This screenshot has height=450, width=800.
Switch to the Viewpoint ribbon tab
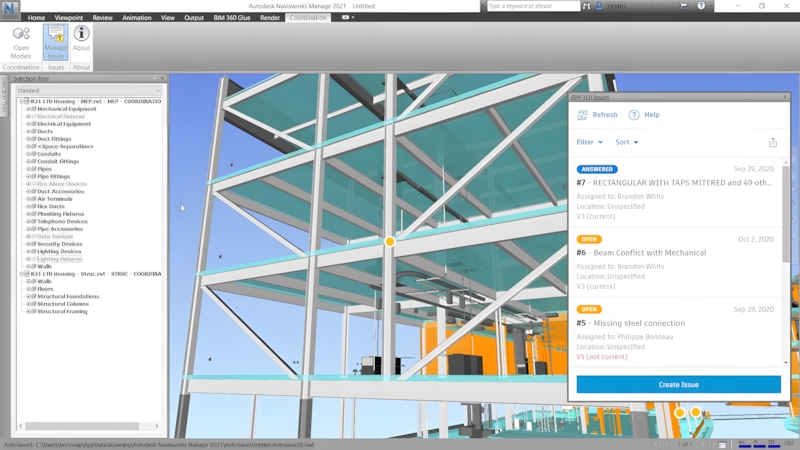[69, 17]
